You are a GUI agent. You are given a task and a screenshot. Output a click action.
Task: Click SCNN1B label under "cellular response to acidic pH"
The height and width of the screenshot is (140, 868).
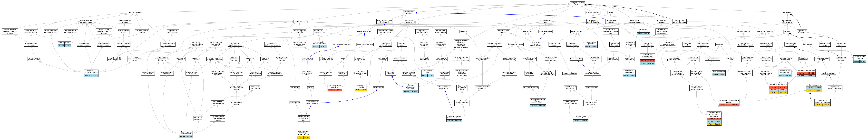click(x=338, y=90)
